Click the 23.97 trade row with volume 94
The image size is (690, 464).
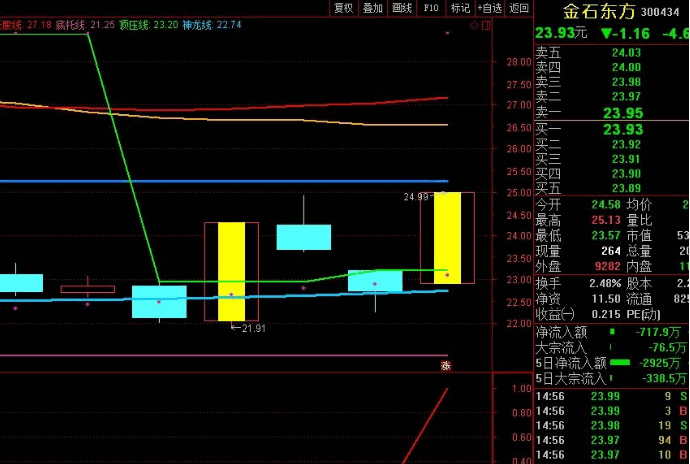pos(612,440)
